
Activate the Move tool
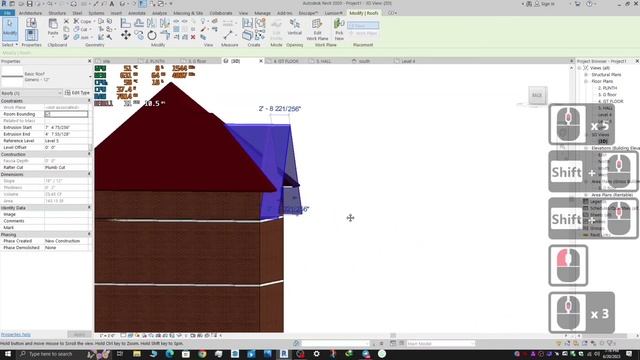[126, 36]
